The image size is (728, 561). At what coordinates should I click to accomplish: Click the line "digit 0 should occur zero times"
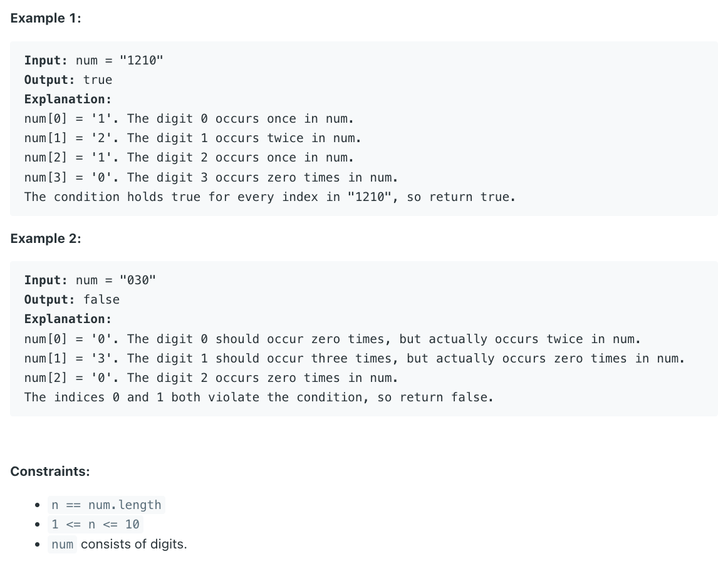(x=333, y=339)
